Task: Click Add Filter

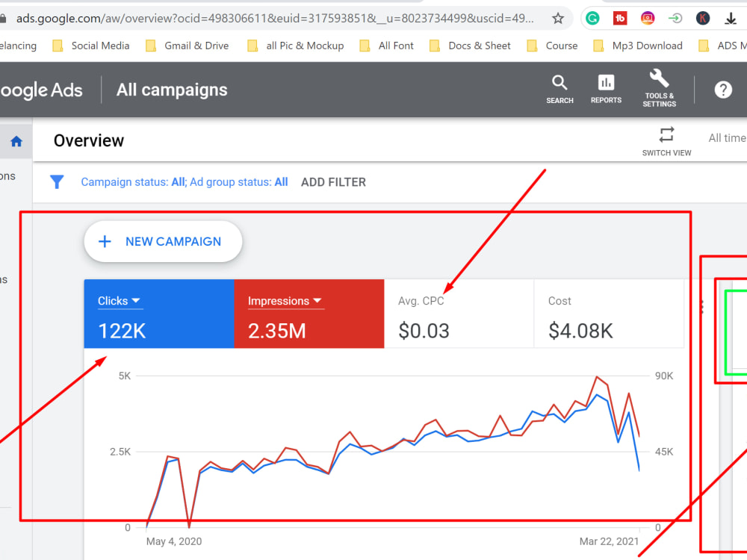Action: point(333,182)
